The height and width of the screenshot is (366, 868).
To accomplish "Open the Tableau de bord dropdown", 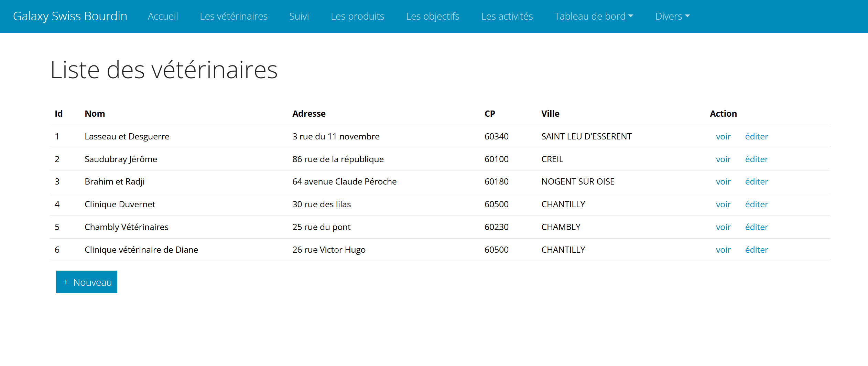I will point(594,16).
